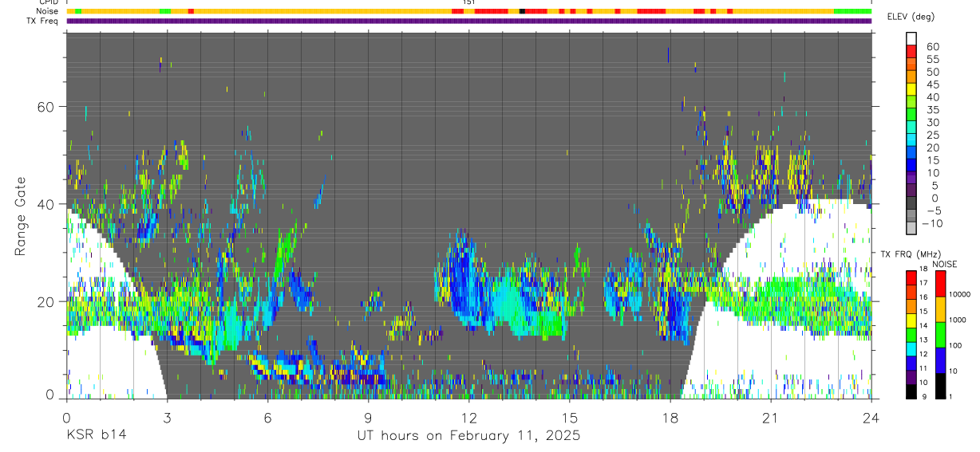Click the purple TX Freq strip
This screenshot has width=980, height=452.
point(468,21)
